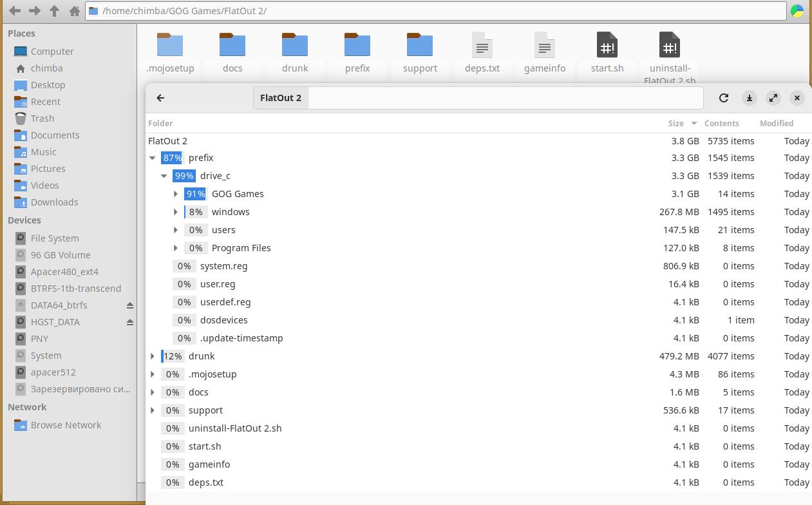
Task: Sort by the Size column header
Action: pos(676,123)
